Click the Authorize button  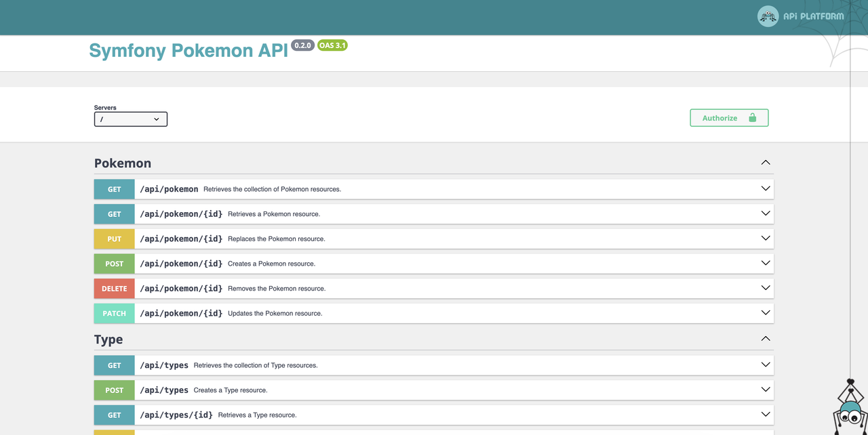[729, 118]
